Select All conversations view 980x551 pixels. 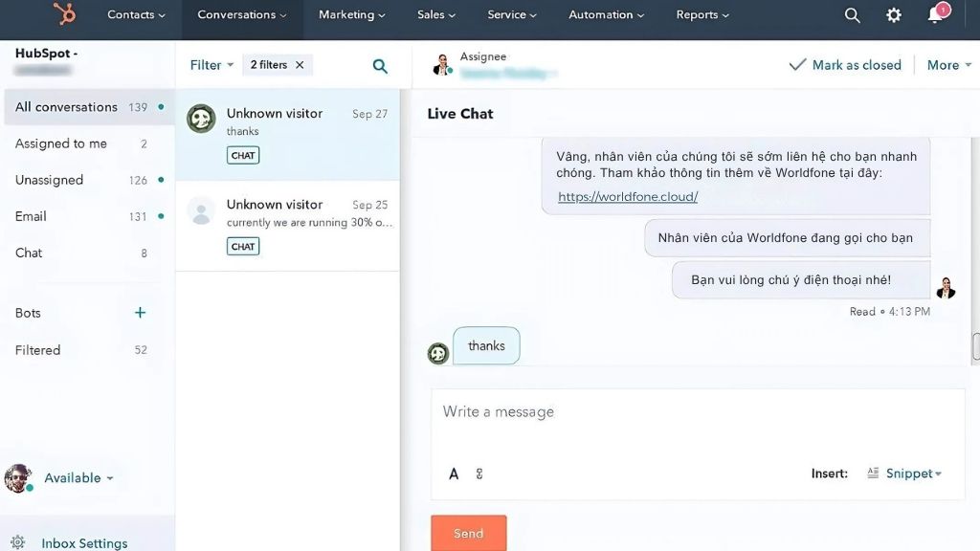(89, 107)
